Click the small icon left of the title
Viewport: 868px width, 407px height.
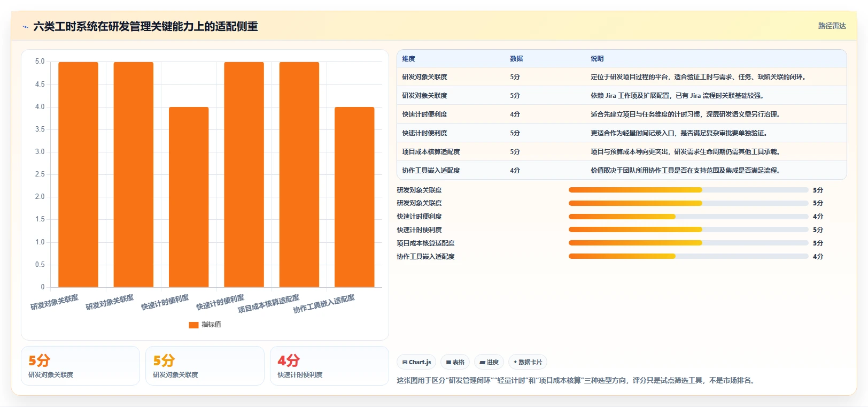(x=25, y=27)
